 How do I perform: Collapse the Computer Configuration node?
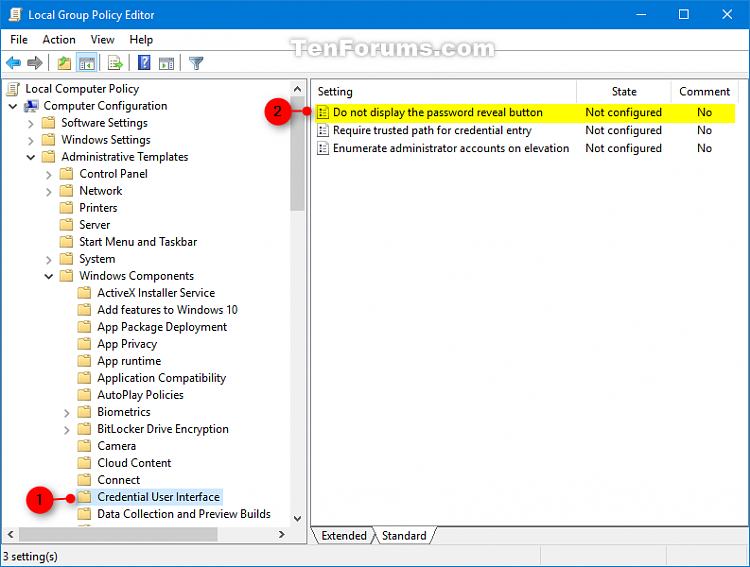click(x=13, y=106)
